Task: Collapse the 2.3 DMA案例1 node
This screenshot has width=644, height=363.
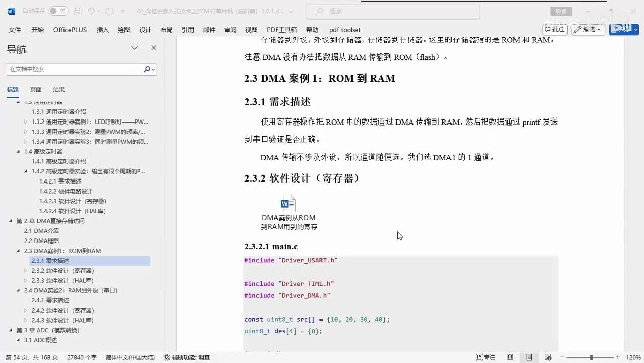Action: (x=19, y=251)
